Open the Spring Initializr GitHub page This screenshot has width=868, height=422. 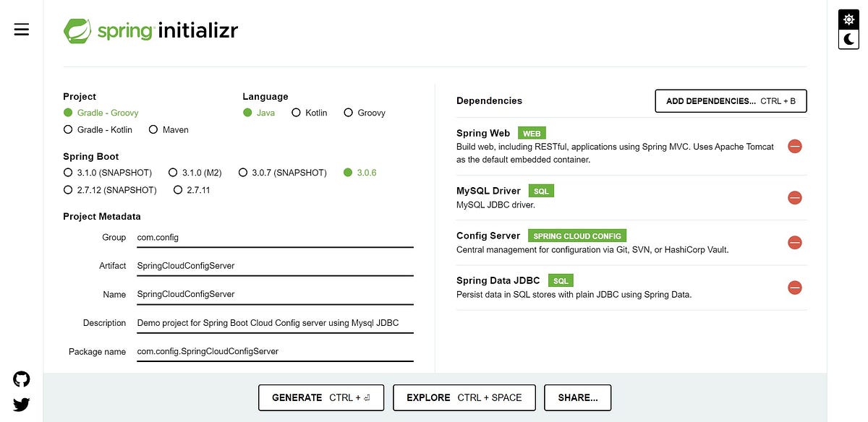pos(21,379)
